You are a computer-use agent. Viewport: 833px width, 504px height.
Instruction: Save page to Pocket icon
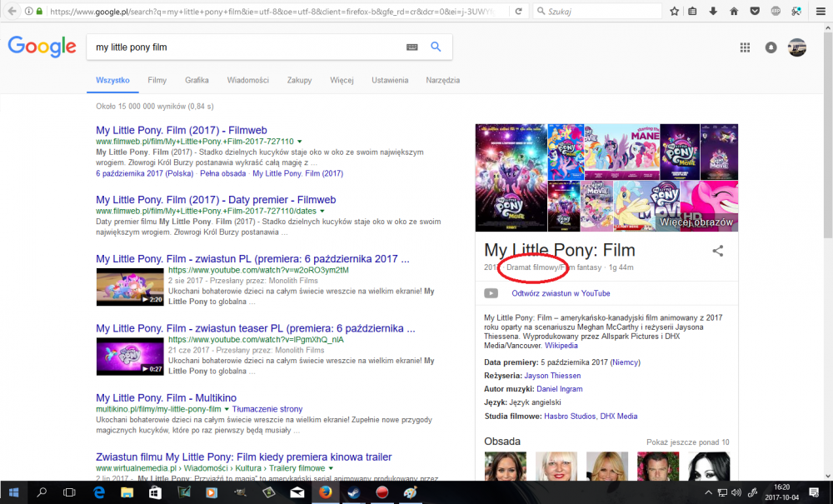click(755, 12)
